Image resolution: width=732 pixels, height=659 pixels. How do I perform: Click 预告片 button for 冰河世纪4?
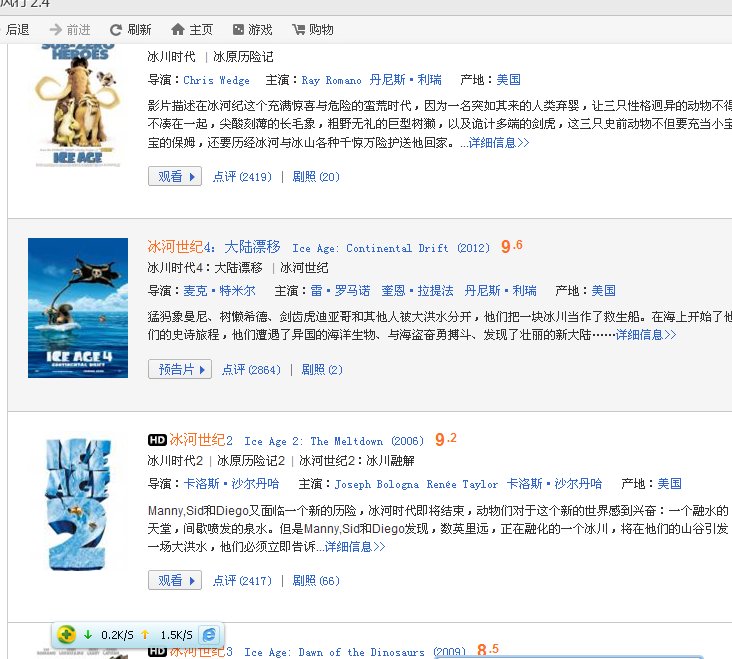[x=180, y=369]
